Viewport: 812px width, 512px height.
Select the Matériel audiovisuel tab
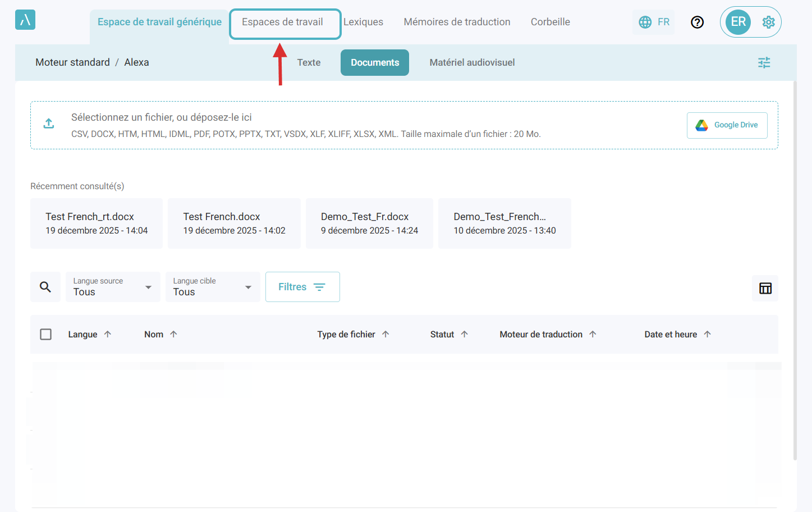tap(472, 62)
